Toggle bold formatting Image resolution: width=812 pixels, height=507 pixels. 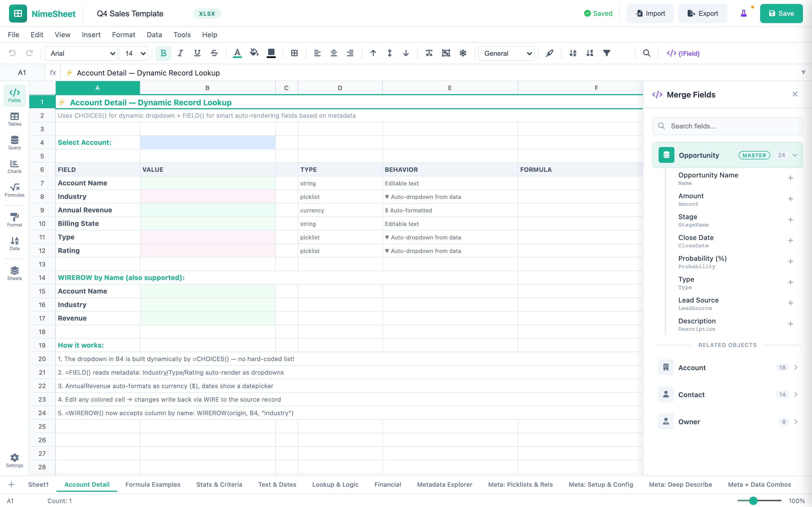coord(164,53)
